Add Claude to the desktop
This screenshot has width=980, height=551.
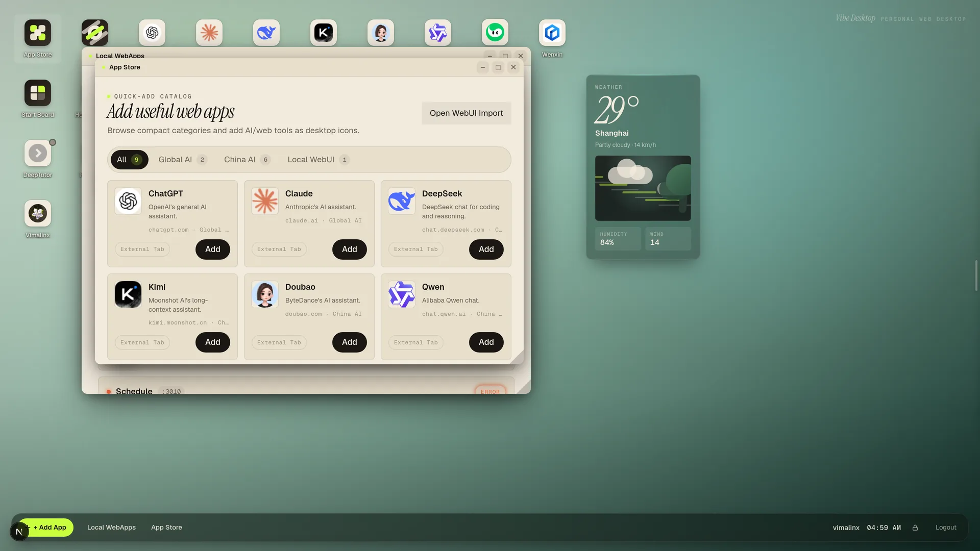350,249
